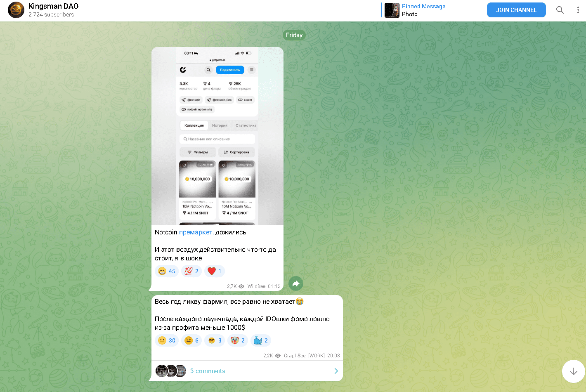Toggle the neutral face reaction with 30

tap(167, 340)
